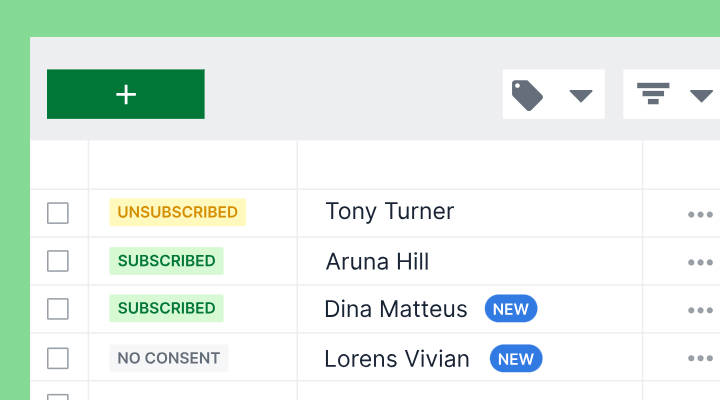720x400 pixels.
Task: Click the NEW badge beside Dina Matteus
Action: (511, 309)
